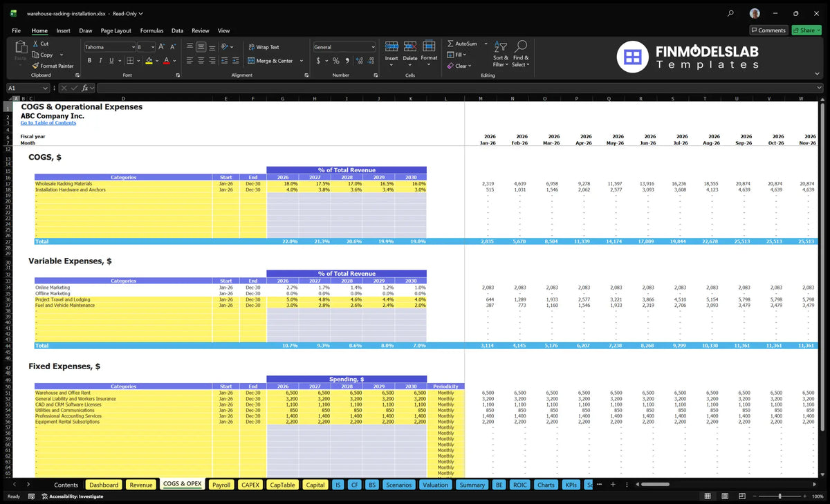The height and width of the screenshot is (504, 830).
Task: Click the Cut scissors icon
Action: tap(35, 44)
